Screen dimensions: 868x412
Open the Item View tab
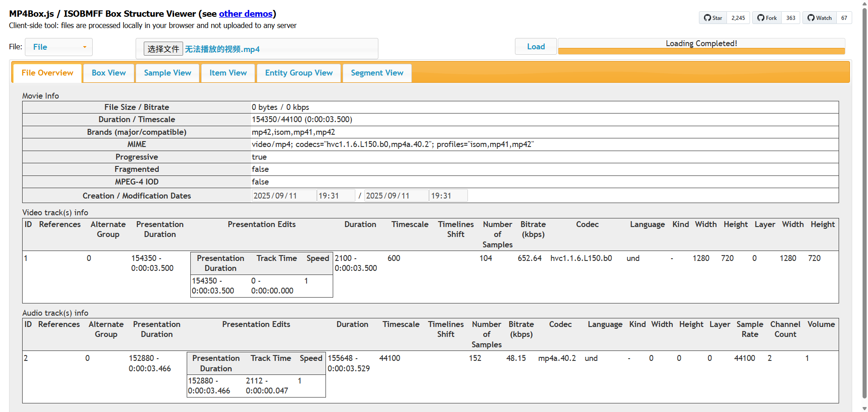(228, 73)
